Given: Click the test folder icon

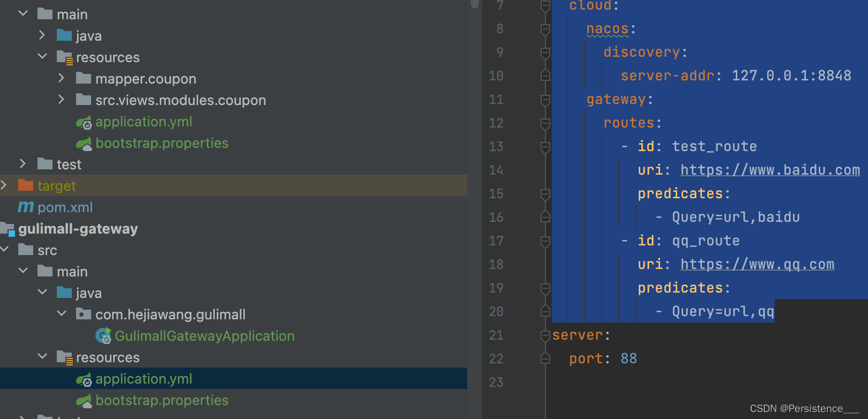Looking at the screenshot, I should (45, 164).
